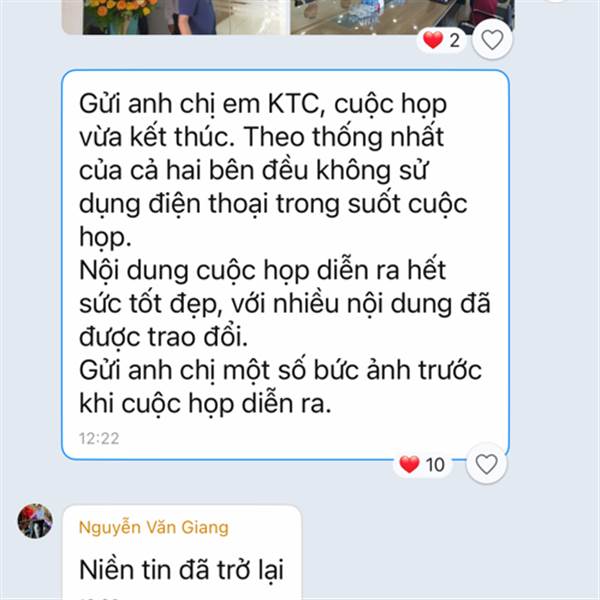Click the line "khi cuộc họp diễn ra."
This screenshot has width=600, height=600.
pos(205,404)
